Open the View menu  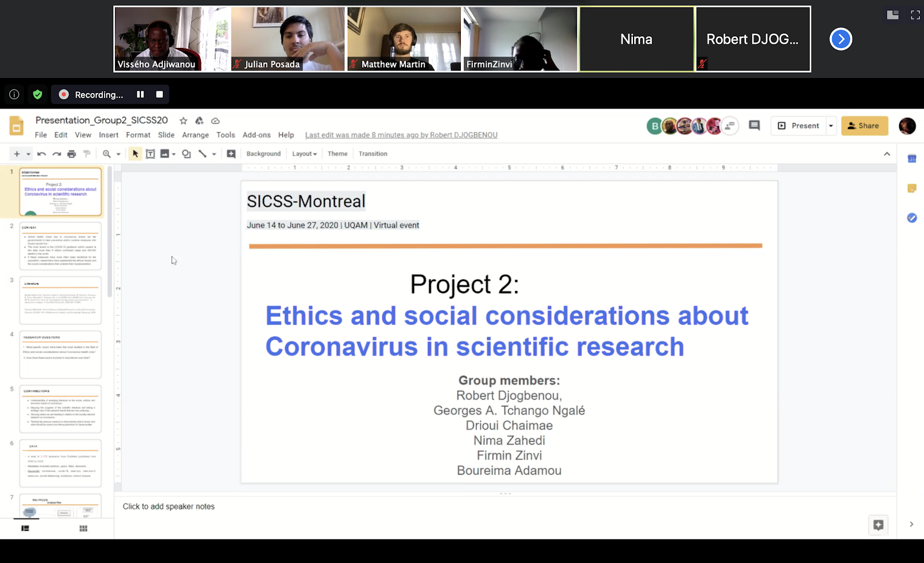83,135
